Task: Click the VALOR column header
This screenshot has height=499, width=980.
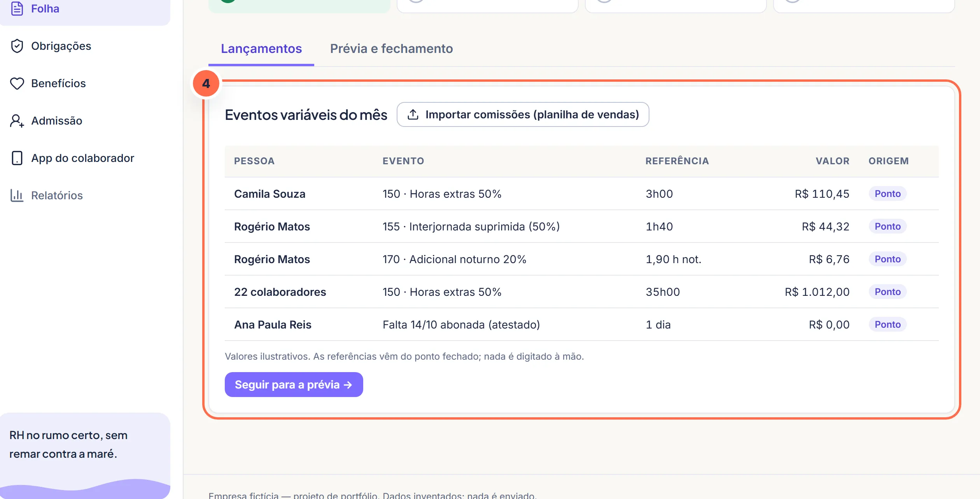Action: (x=832, y=161)
